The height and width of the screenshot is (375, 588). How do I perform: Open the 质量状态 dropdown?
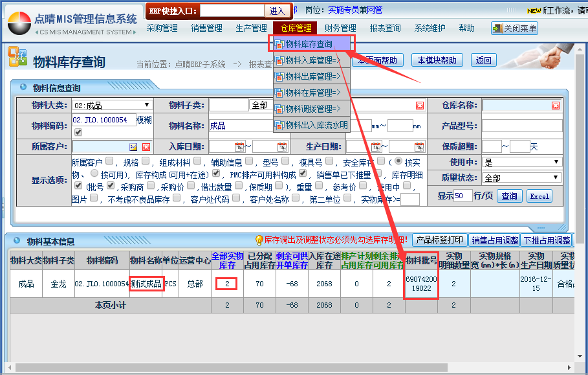pyautogui.click(x=521, y=177)
